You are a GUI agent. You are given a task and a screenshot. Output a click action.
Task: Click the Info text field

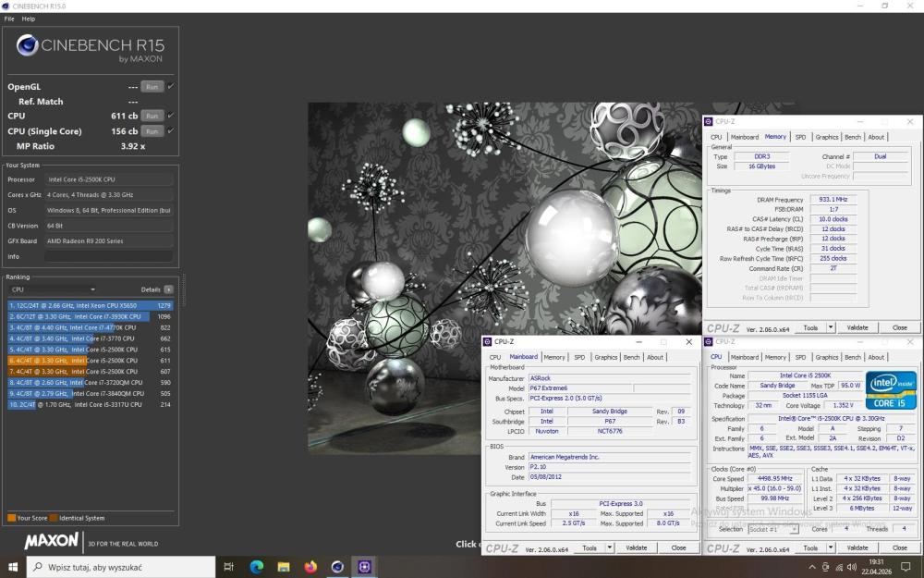tap(109, 256)
